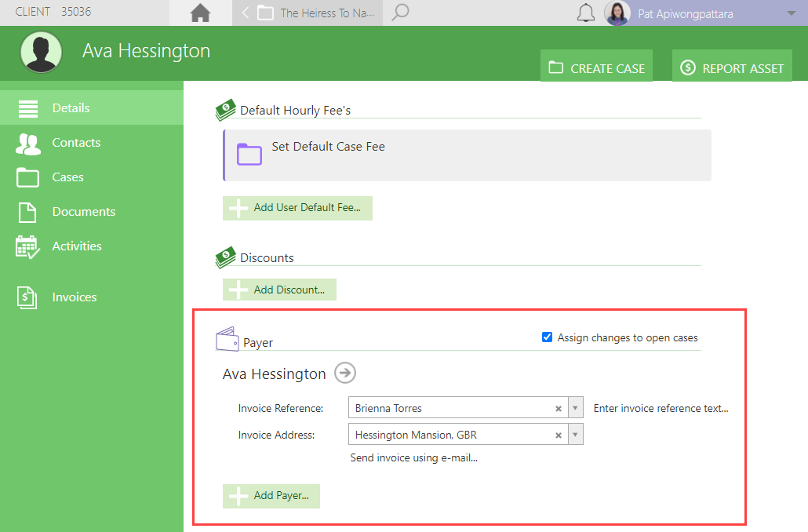Select Details in the sidebar
Viewport: 808px width, 532px height.
pyautogui.click(x=92, y=107)
